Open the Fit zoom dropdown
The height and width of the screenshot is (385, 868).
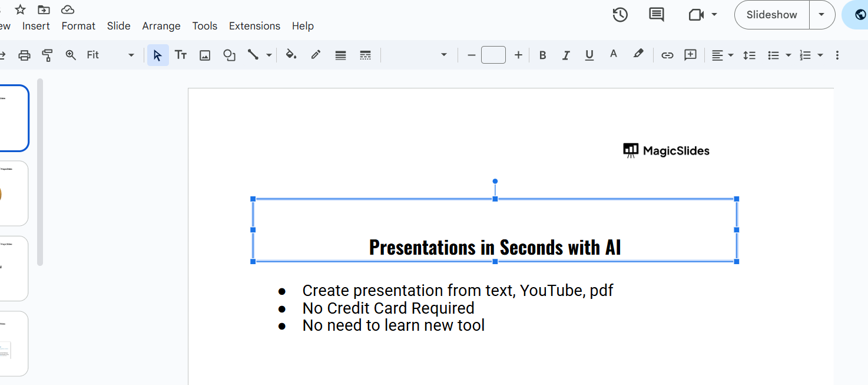pyautogui.click(x=110, y=55)
